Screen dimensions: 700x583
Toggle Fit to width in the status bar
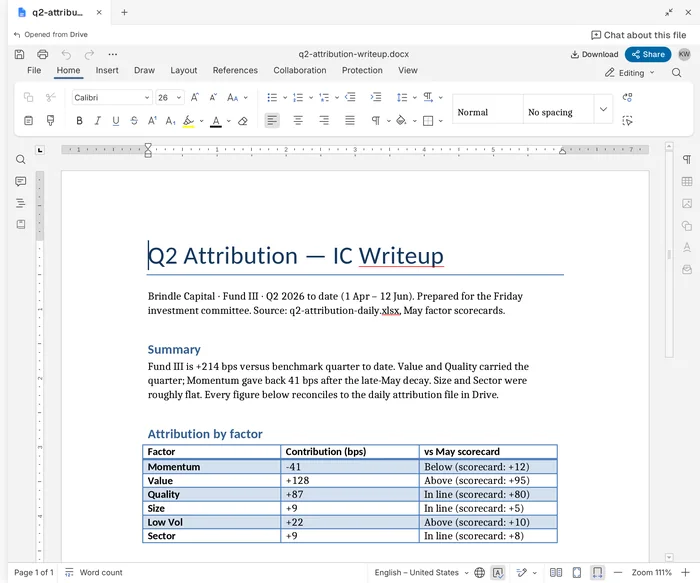597,572
